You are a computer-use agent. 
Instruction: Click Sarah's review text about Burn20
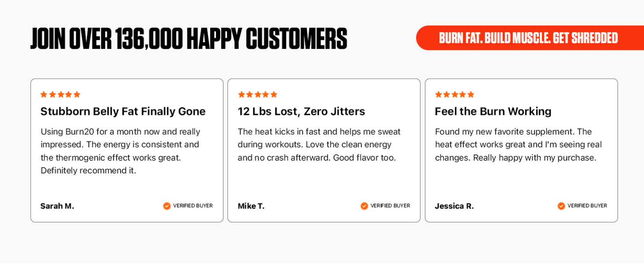[120, 151]
